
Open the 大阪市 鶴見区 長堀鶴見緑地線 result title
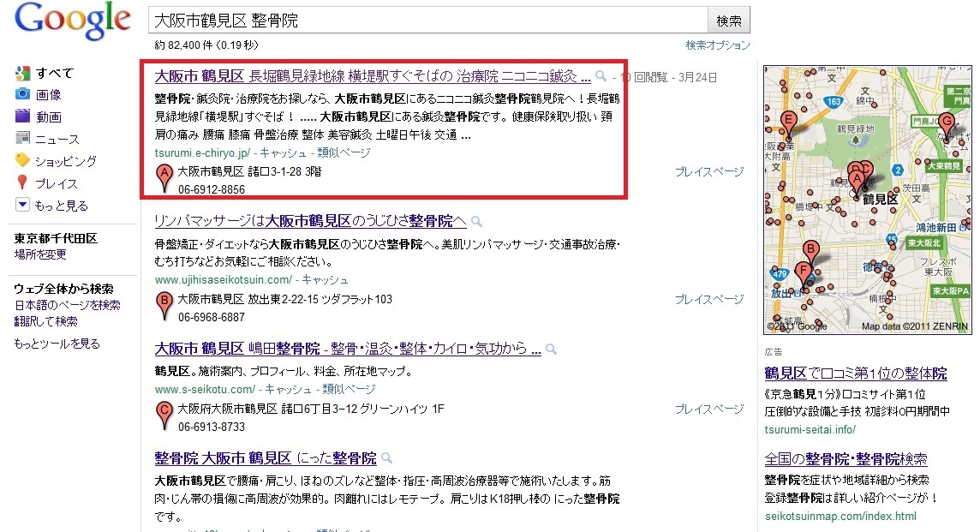point(373,76)
